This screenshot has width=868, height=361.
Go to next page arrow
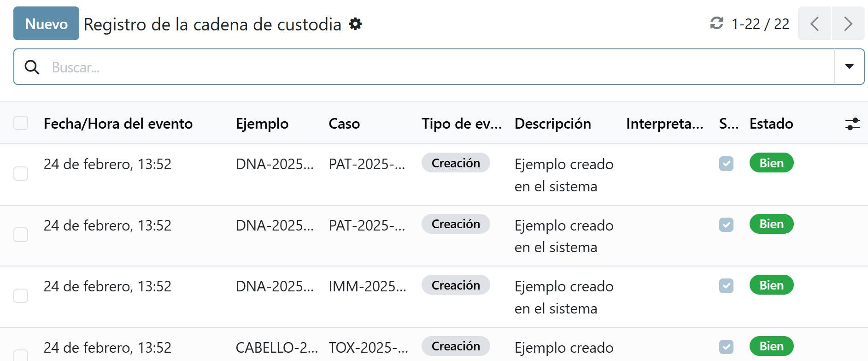tap(848, 24)
